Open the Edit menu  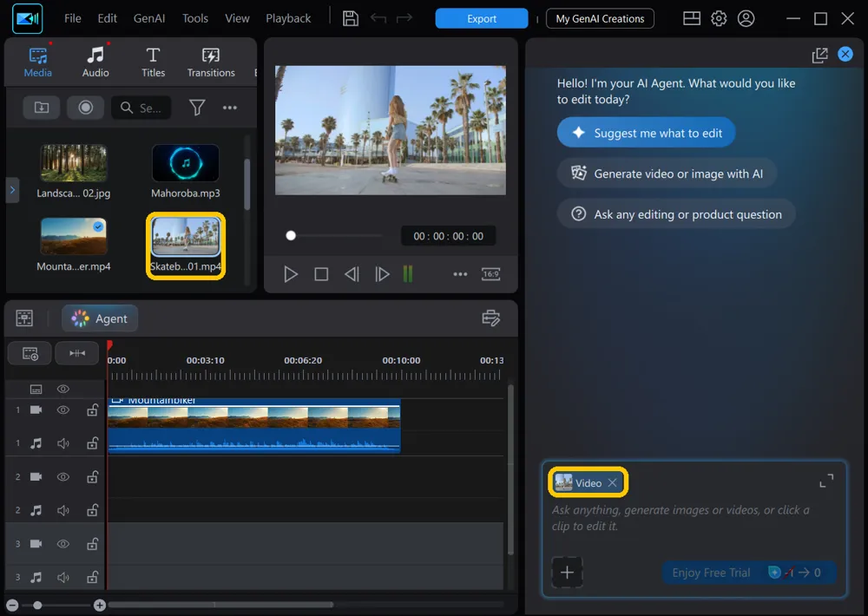click(107, 18)
